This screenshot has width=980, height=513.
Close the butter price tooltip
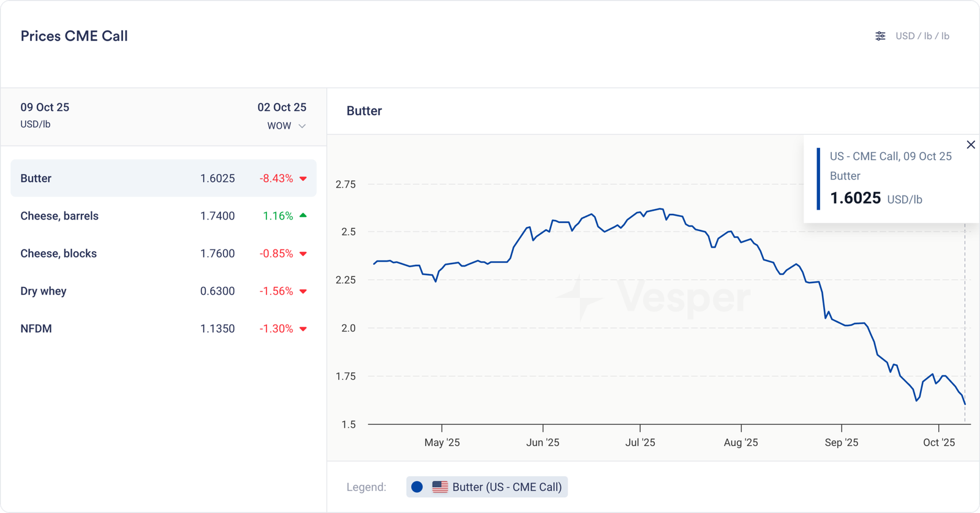[971, 145]
